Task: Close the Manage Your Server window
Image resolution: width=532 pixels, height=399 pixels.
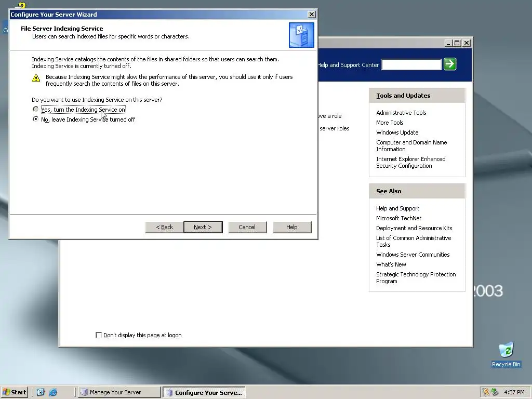Action: (x=467, y=43)
